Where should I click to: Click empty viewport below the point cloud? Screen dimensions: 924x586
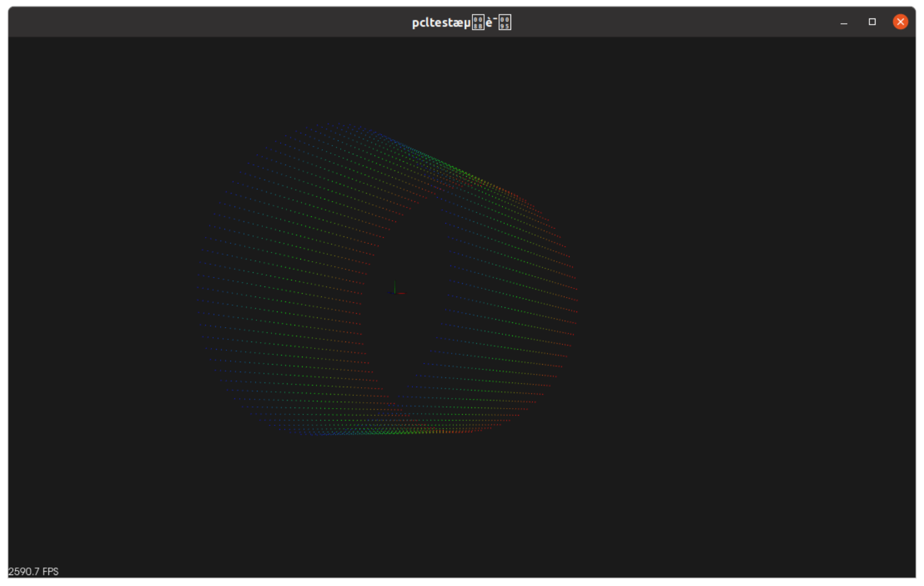click(404, 509)
